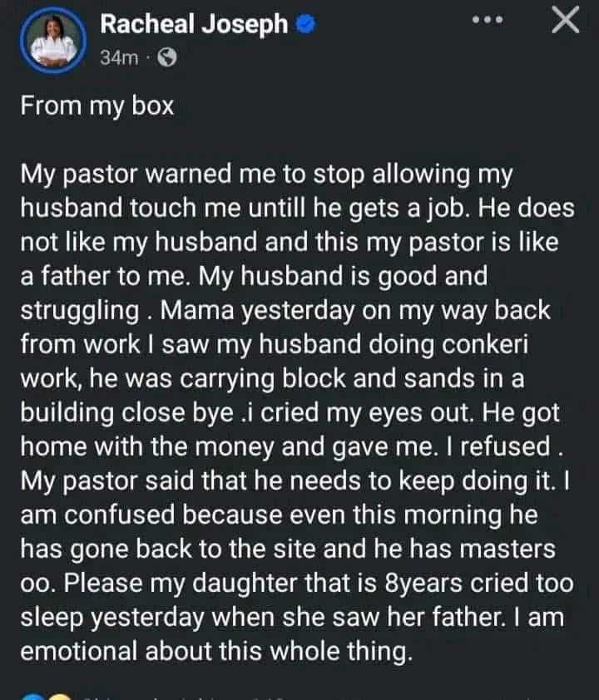Click the 34m post timestamp
The width and height of the screenshot is (599, 700).
tap(116, 58)
